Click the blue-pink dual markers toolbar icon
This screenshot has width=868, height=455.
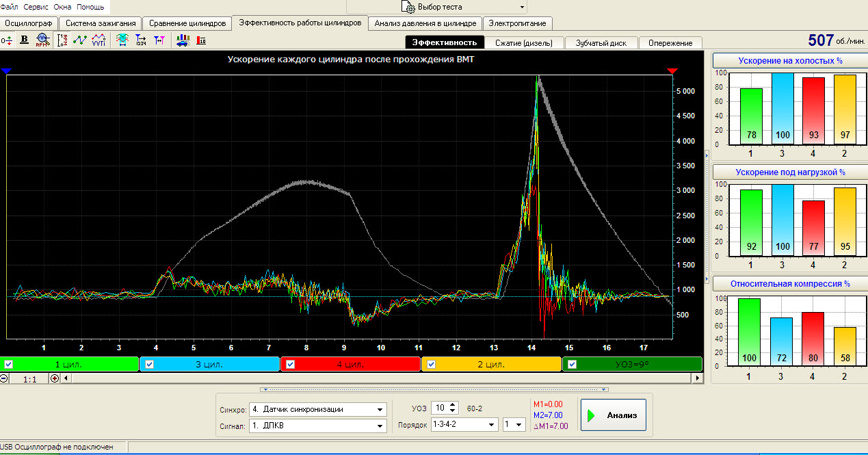click(159, 40)
